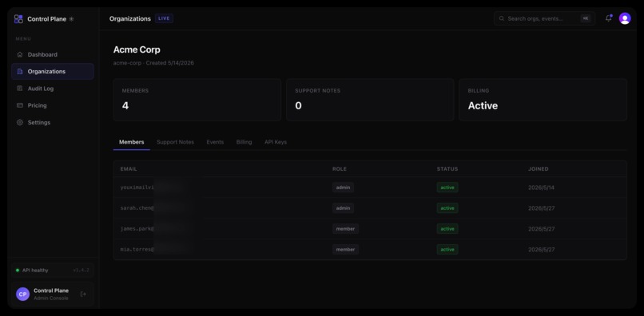Viewport: 644px width, 316px height.
Task: Click the Control Plane Admin Console label
Action: (x=51, y=294)
